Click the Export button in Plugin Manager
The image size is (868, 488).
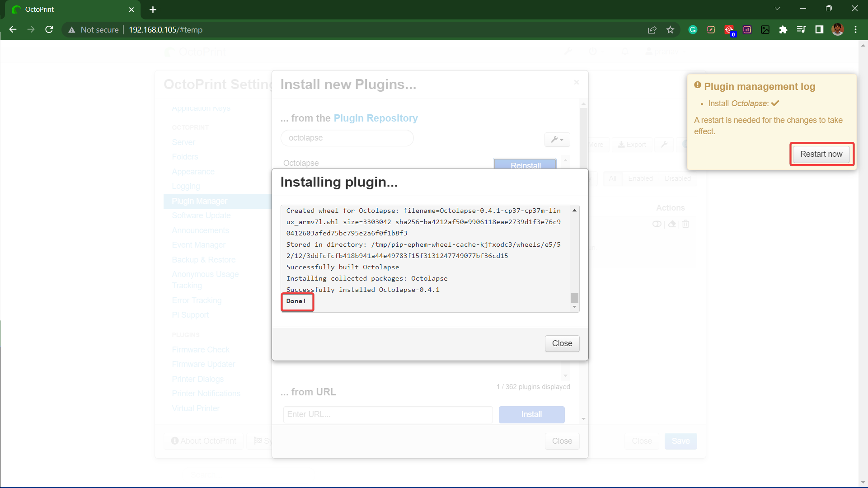(x=632, y=145)
